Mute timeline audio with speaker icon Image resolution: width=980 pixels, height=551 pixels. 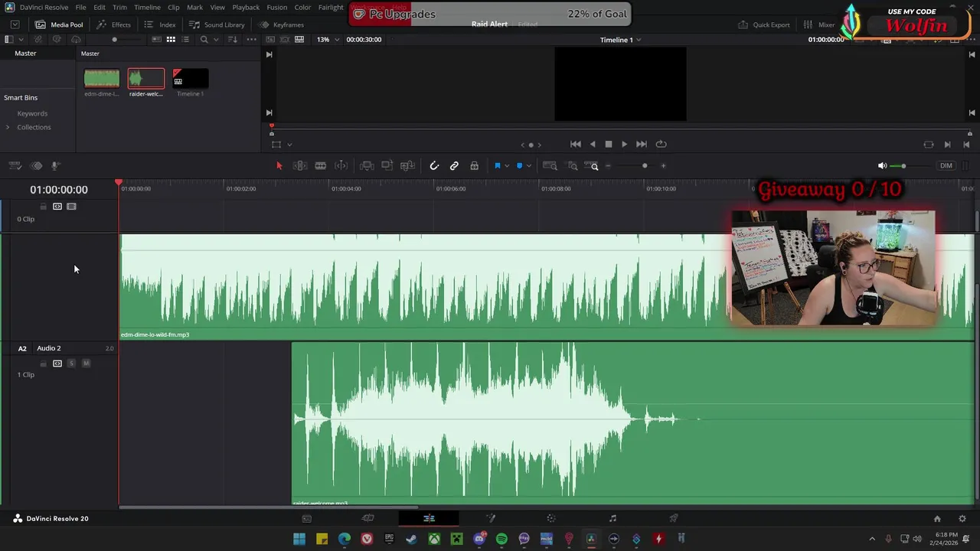882,165
